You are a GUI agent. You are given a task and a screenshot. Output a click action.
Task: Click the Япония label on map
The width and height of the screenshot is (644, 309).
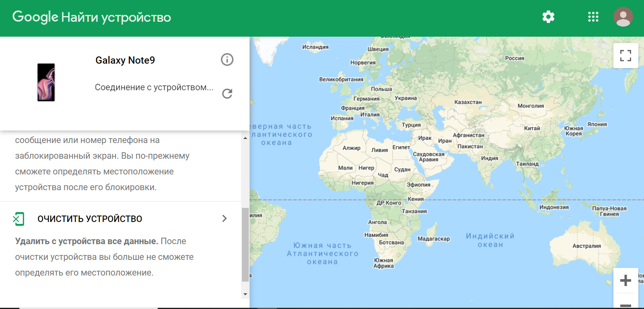pyautogui.click(x=597, y=124)
